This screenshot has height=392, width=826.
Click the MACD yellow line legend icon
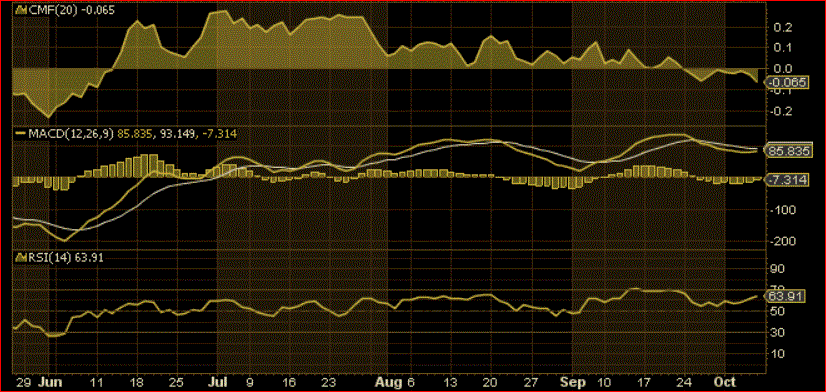[x=20, y=134]
